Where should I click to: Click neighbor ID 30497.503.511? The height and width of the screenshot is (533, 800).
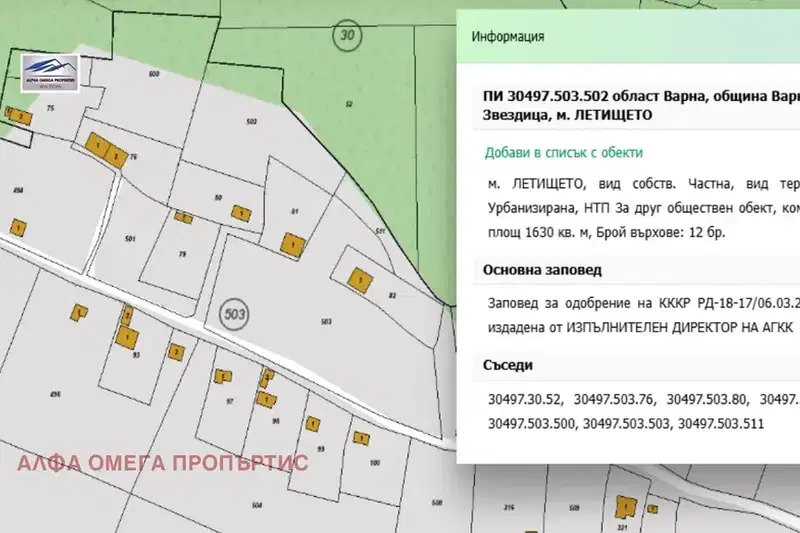click(x=720, y=424)
